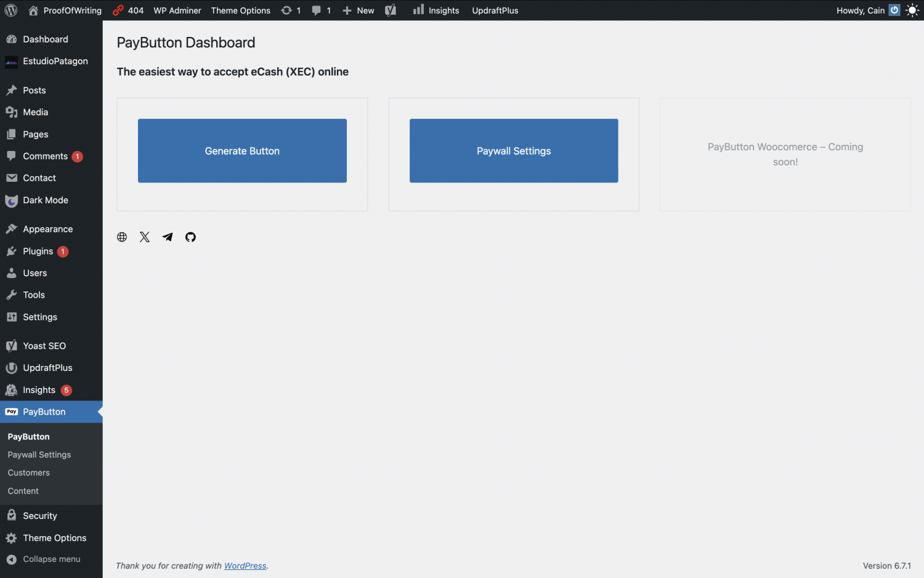
Task: Open the X (Twitter) social icon
Action: [145, 237]
